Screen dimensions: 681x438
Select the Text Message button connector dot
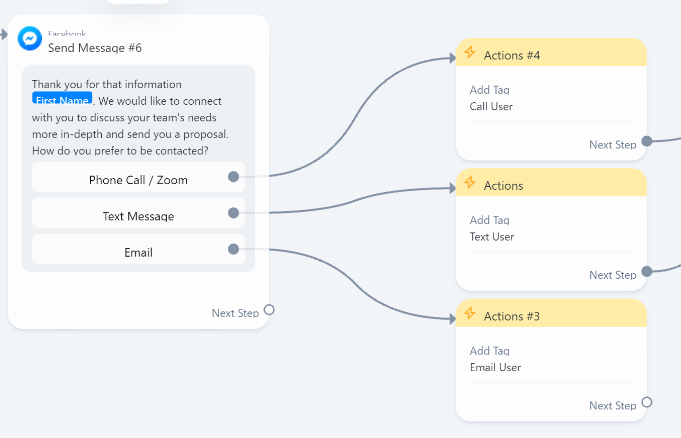(x=233, y=212)
